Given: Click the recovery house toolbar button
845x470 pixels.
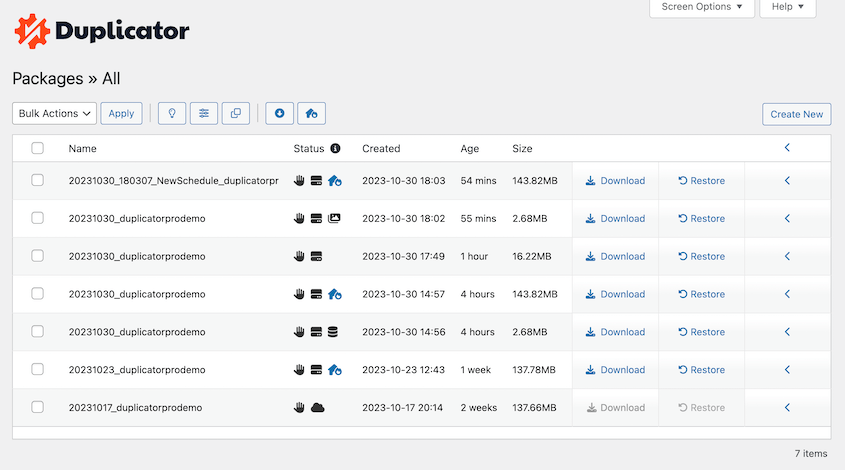Looking at the screenshot, I should click(311, 113).
